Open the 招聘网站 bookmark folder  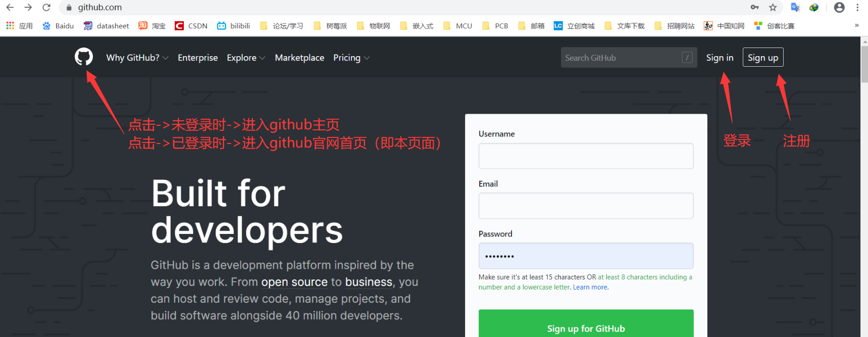674,26
